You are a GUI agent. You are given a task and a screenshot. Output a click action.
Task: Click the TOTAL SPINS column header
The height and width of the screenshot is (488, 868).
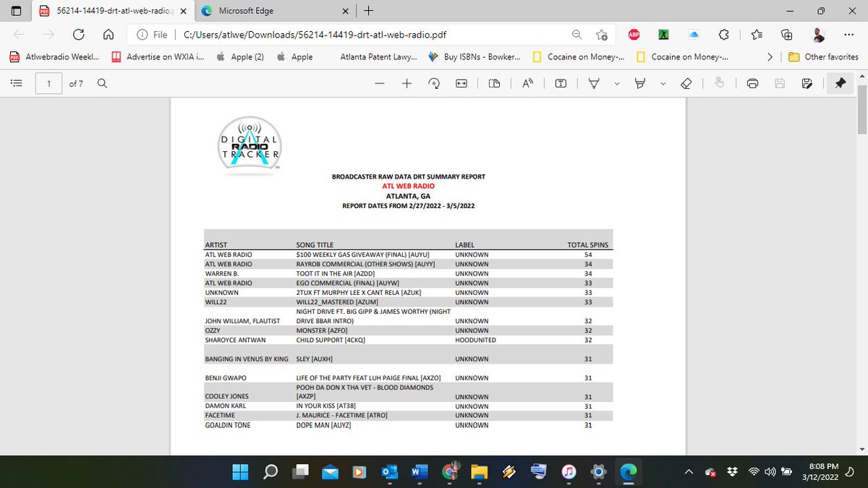pos(588,245)
